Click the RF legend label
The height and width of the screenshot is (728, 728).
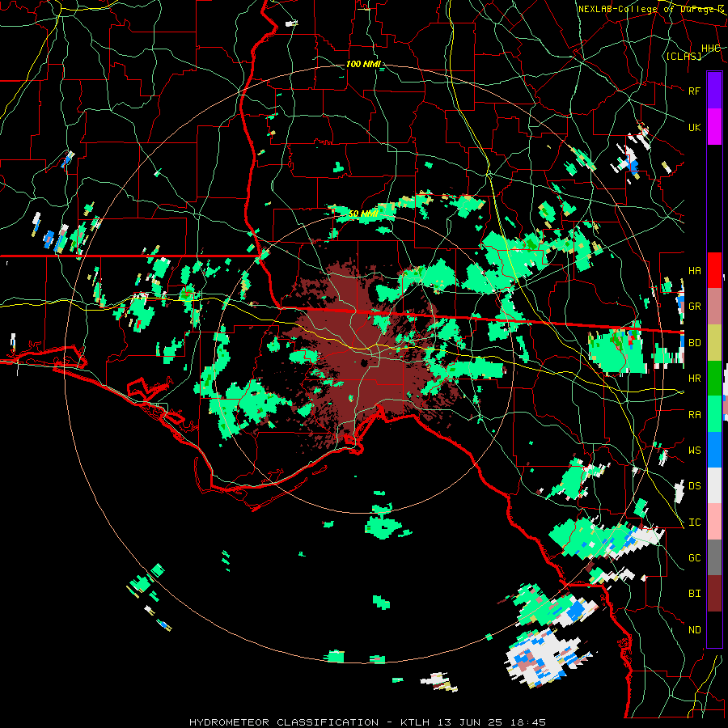point(694,91)
